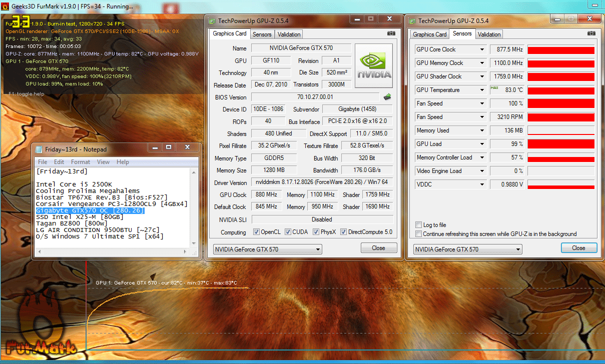The image size is (605, 364).
Task: Click the BIOS Version field 70.10.27.00.01
Action: 315,97
